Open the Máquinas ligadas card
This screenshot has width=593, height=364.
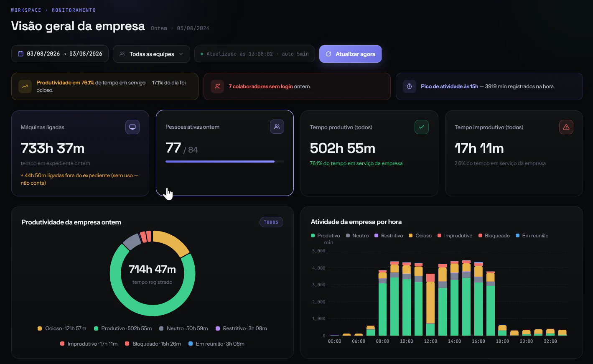(80, 153)
